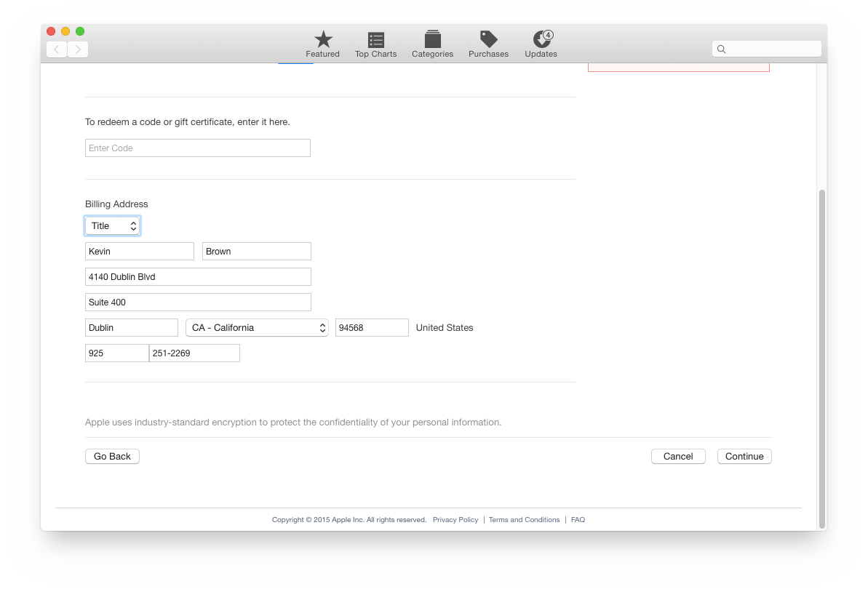The width and height of the screenshot is (868, 589).
Task: Click the vertical page scrollbar
Action: tap(822, 356)
